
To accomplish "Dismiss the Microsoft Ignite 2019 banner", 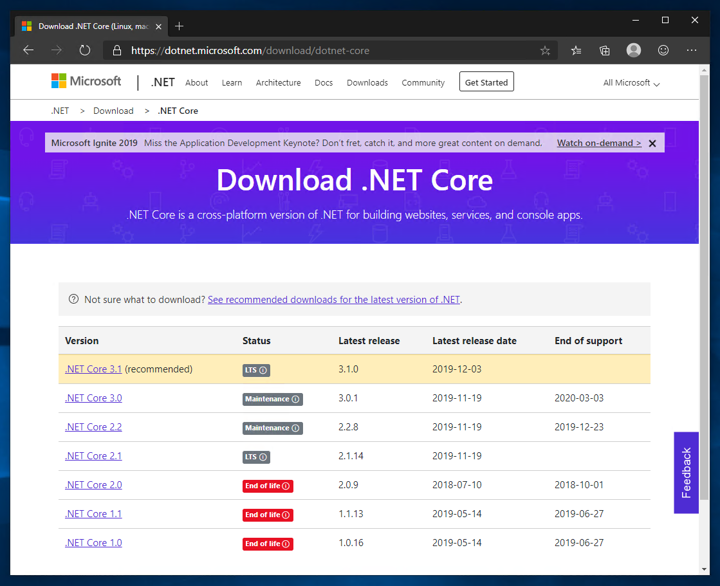I will point(652,143).
